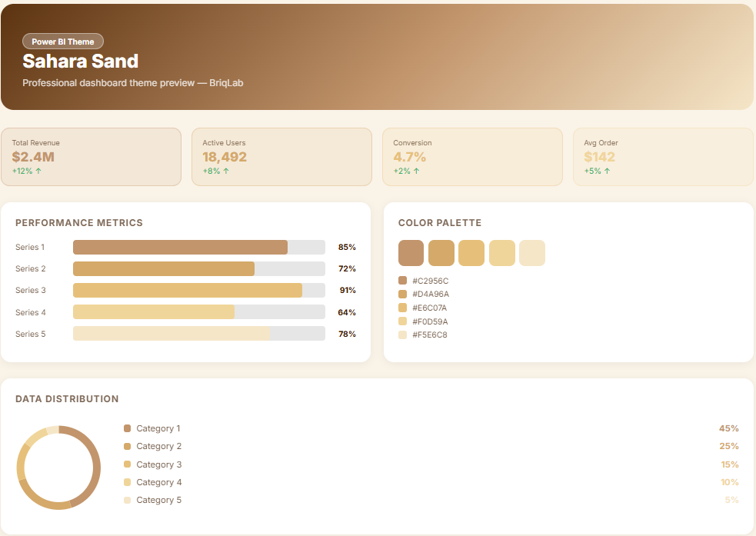
Task: Select the Total Revenue KPI card
Action: (x=91, y=157)
